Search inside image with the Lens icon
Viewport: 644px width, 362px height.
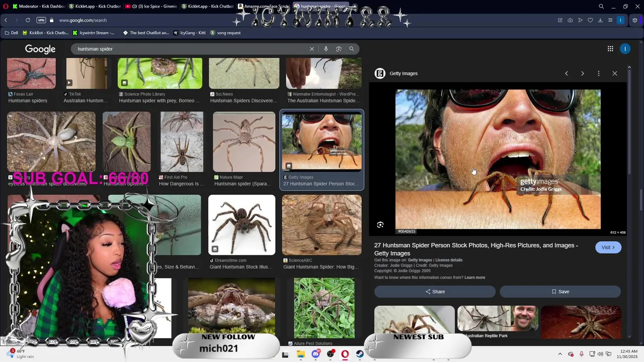coord(380,225)
